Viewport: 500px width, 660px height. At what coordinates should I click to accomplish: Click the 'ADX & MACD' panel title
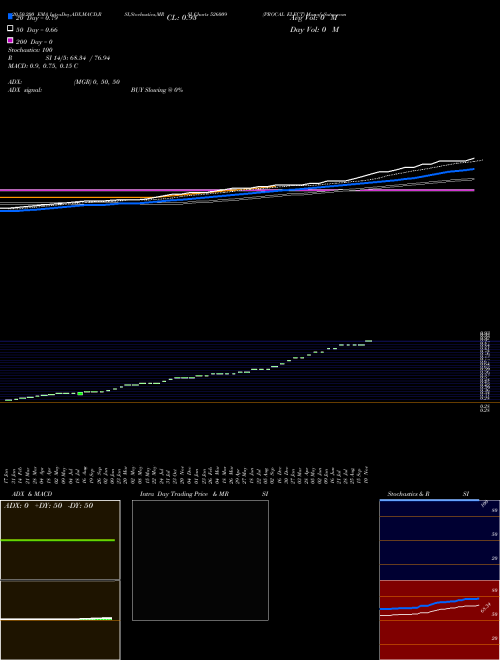32,494
